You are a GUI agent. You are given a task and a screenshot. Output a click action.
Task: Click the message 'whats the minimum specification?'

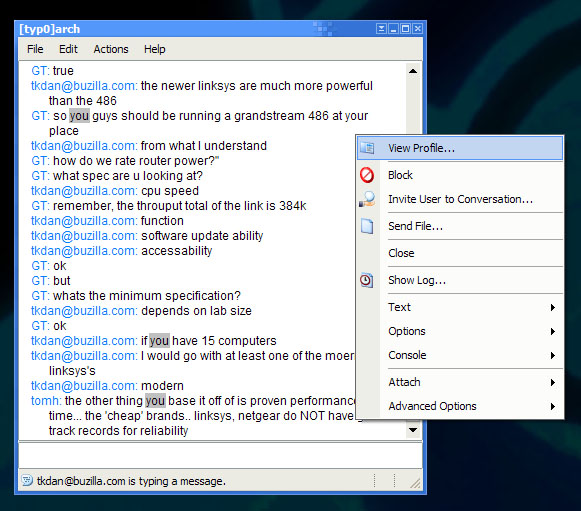tap(147, 296)
